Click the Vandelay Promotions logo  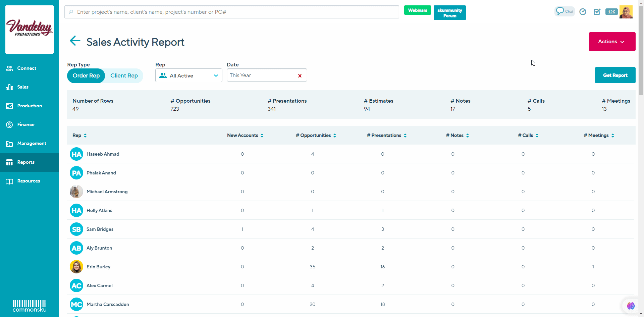coord(30,29)
